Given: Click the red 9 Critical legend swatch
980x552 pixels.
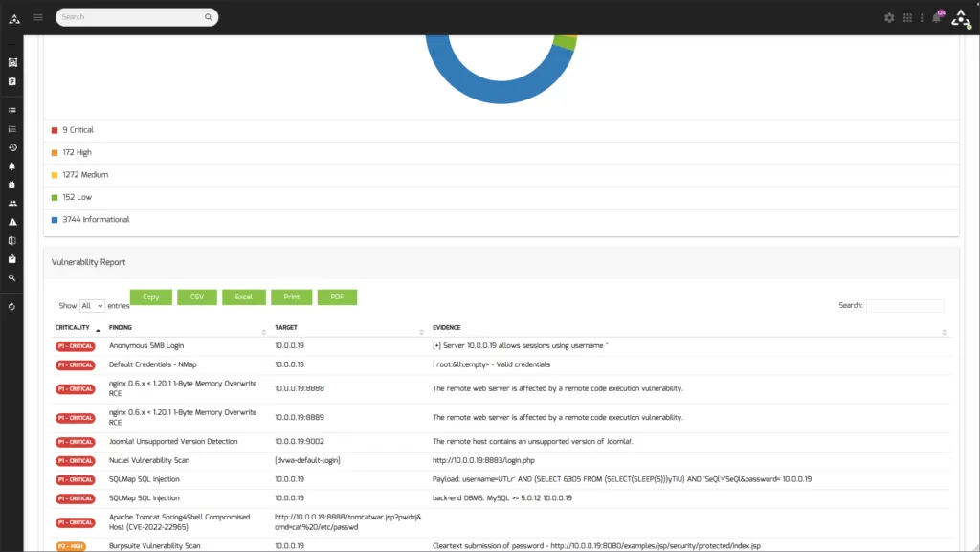Looking at the screenshot, I should pyautogui.click(x=55, y=130).
